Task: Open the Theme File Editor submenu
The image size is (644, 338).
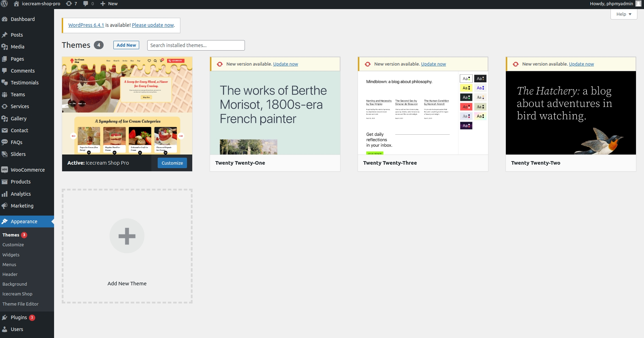Action: [x=21, y=304]
